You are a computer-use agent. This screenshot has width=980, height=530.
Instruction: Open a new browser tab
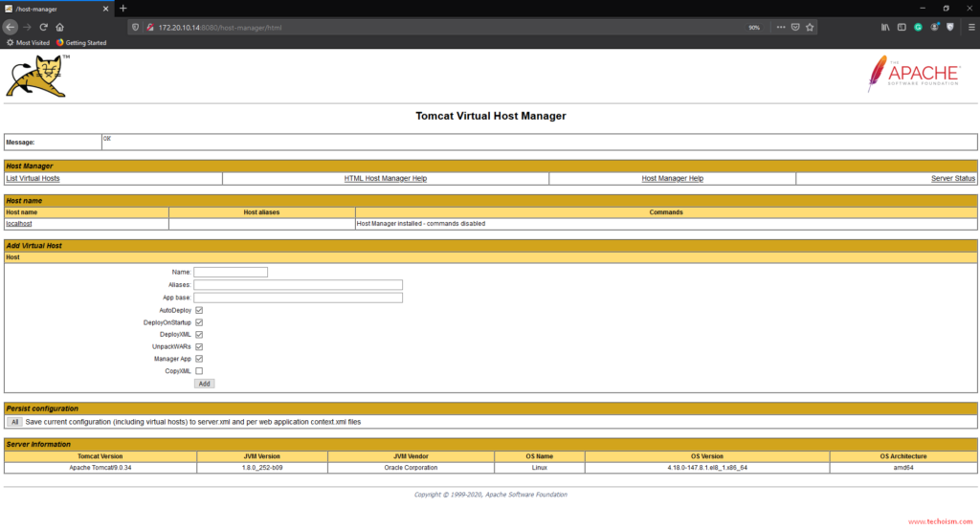click(x=123, y=9)
